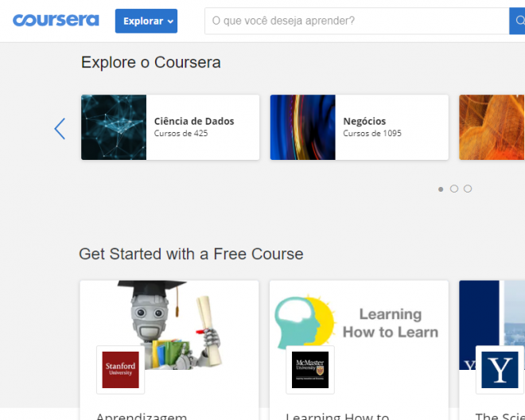Click the Stanford University logo
This screenshot has width=525, height=420.
pyautogui.click(x=121, y=370)
